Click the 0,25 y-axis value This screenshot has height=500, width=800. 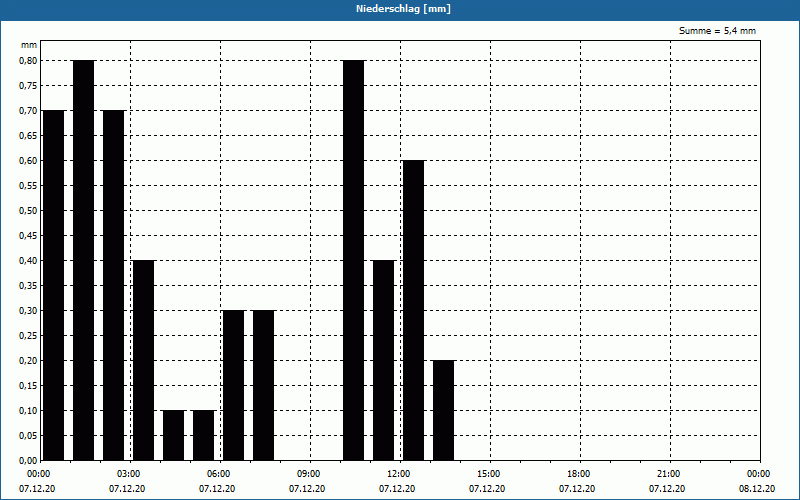[28, 335]
